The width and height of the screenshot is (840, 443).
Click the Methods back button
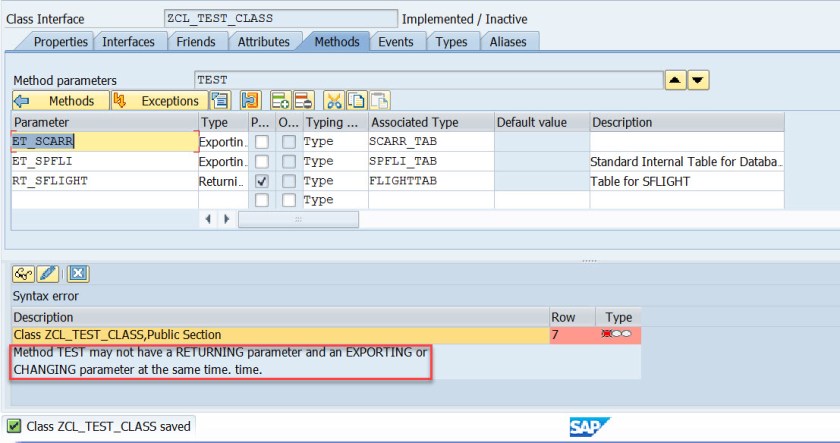coord(61,101)
